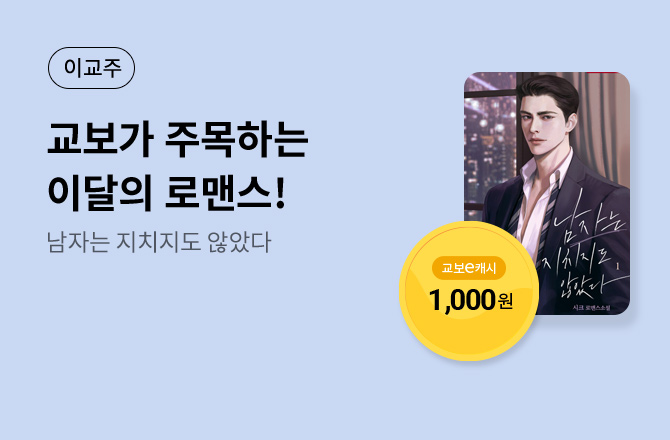Open the 교보가 주목하는 headline line
Image resolution: width=670 pixels, height=440 pixels.
pyautogui.click(x=178, y=140)
